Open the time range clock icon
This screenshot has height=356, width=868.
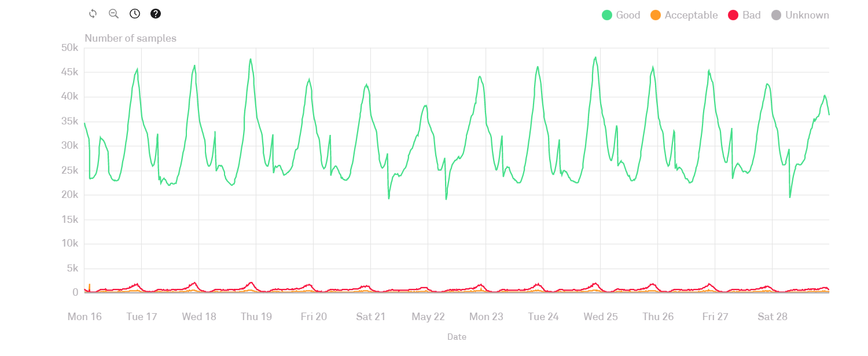[x=135, y=14]
